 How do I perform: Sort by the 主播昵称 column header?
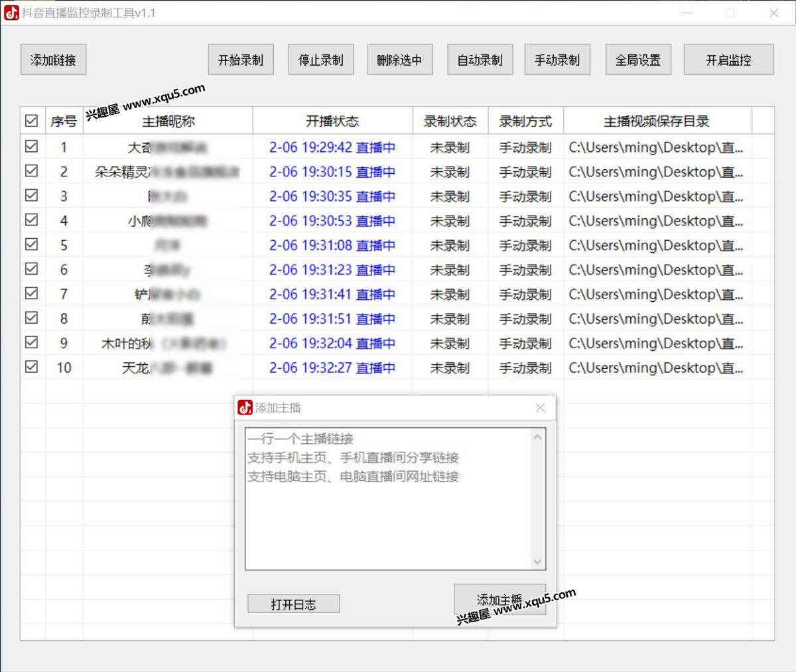[x=168, y=121]
